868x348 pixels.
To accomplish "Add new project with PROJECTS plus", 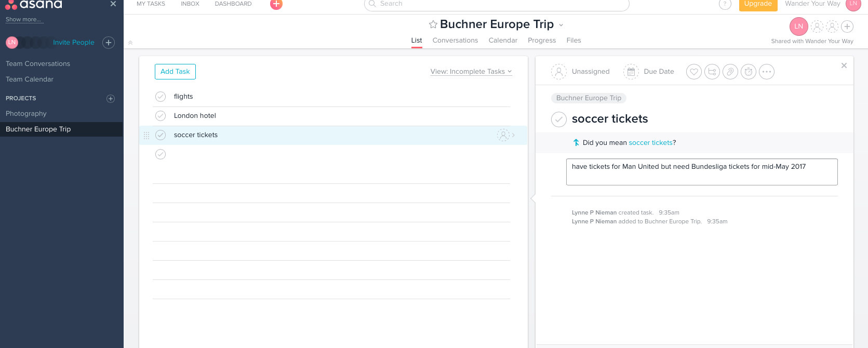I will pos(111,99).
